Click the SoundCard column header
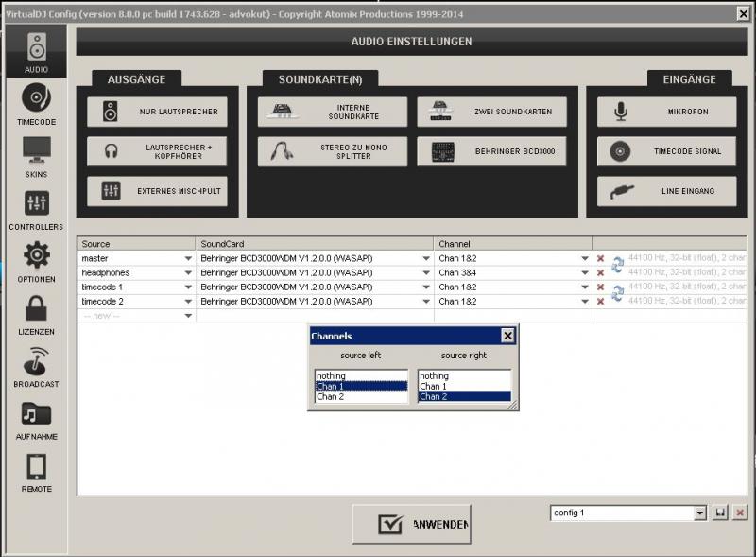This screenshot has height=557, width=756. click(315, 244)
